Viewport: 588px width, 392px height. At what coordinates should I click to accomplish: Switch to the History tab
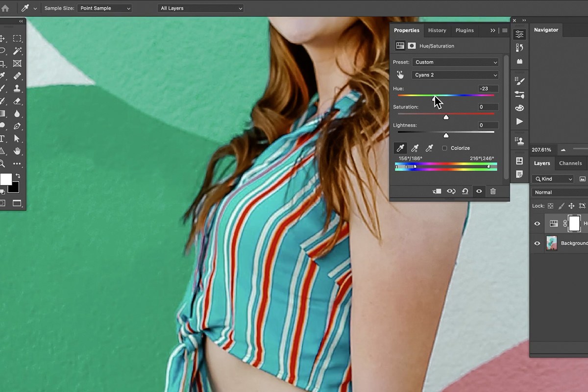(437, 30)
